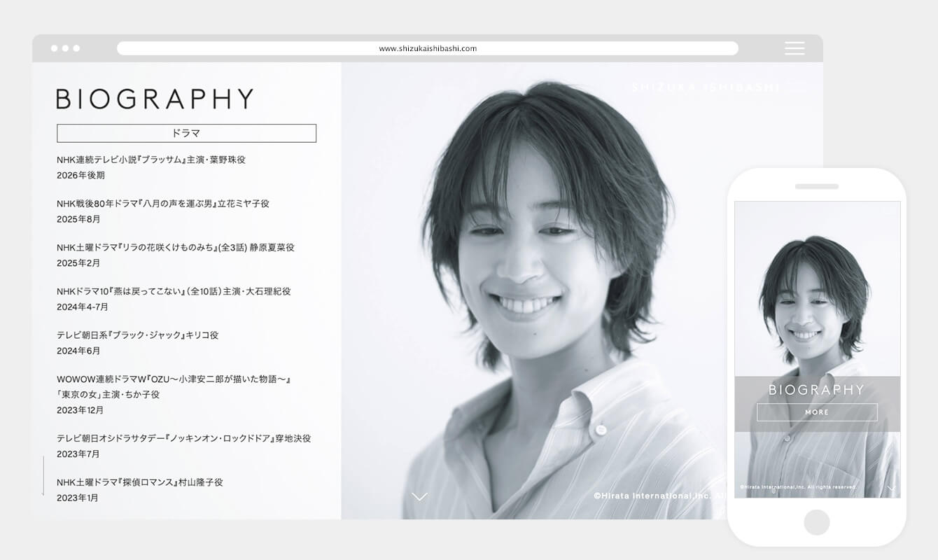Screen dimensions: 938x560
Task: Click the three window dots in the browser mockup
Action: (65, 48)
